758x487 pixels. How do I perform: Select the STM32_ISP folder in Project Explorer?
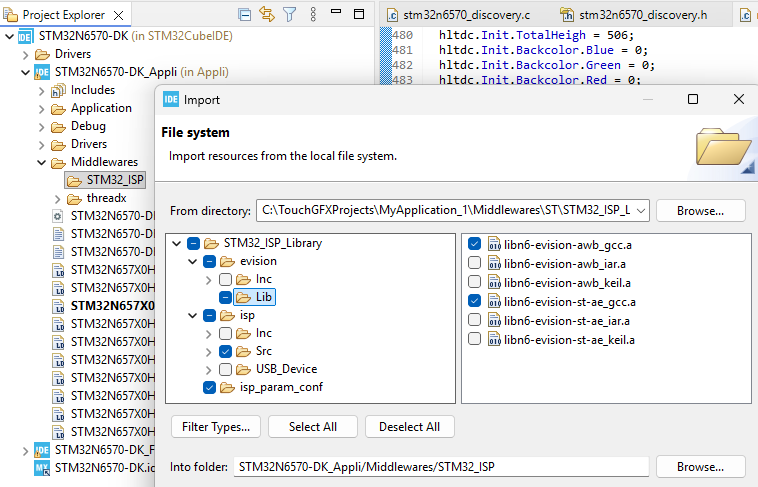(x=105, y=180)
